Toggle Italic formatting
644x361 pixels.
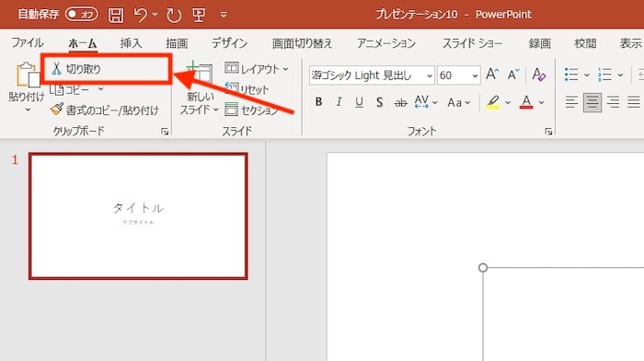tap(339, 102)
